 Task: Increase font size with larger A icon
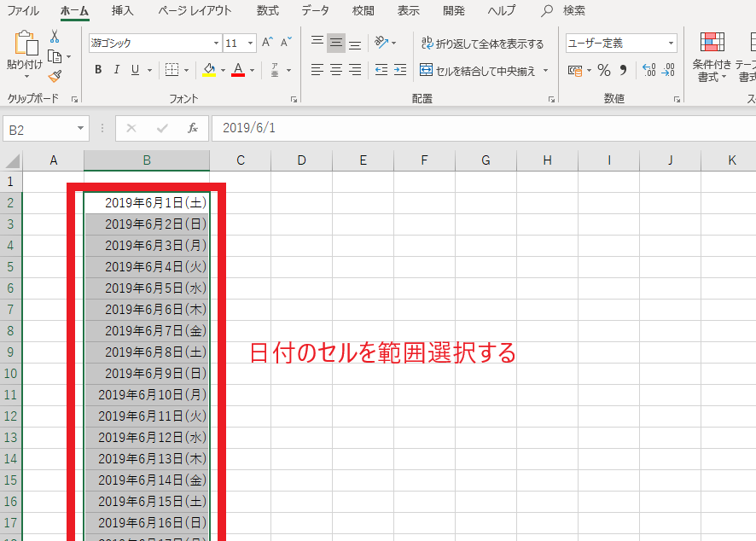[267, 43]
